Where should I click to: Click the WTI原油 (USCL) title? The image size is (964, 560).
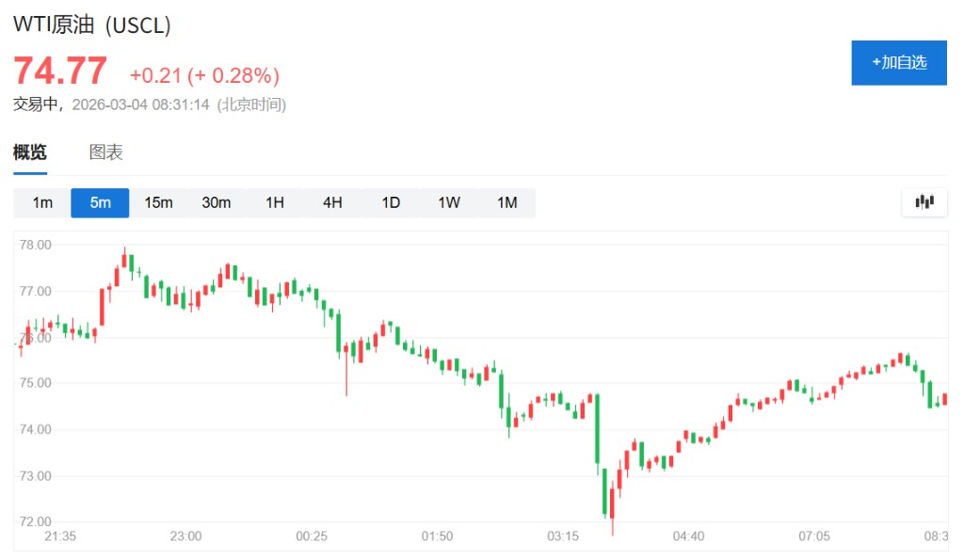92,26
